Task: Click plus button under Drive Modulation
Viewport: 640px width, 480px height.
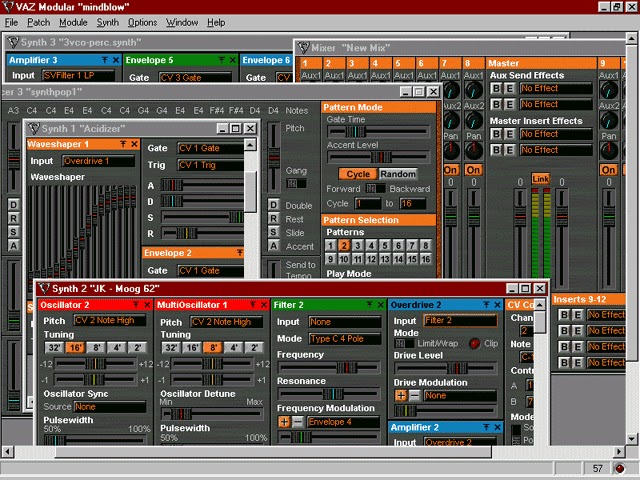Action: pos(400,396)
